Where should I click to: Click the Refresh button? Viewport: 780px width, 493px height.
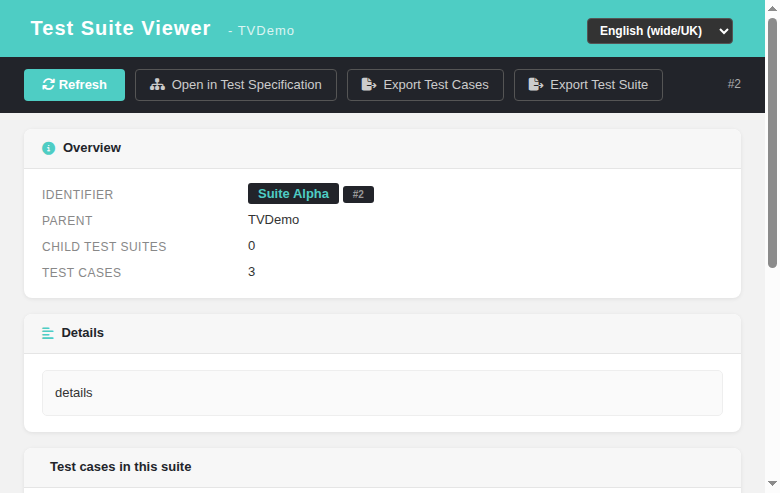74,85
